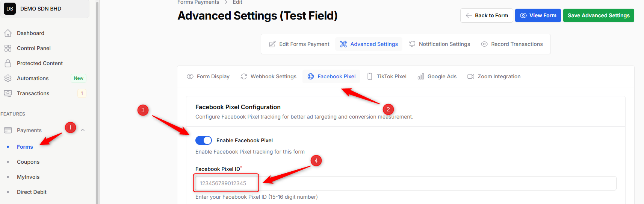644x204 pixels.
Task: Click the Back to Form button
Action: point(487,15)
